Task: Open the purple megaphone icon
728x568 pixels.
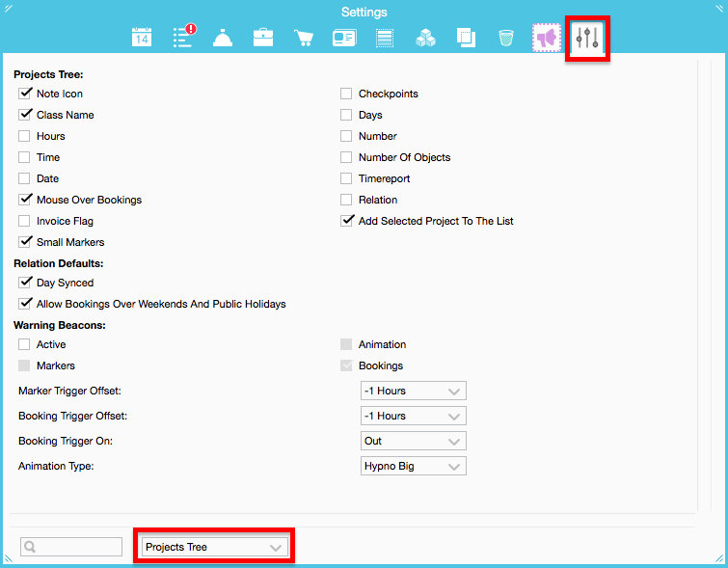Action: pos(547,38)
